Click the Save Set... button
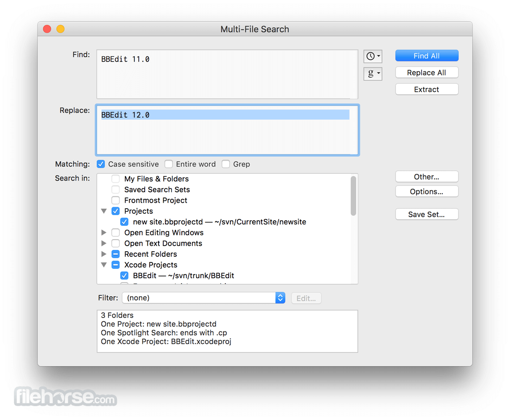Image resolution: width=510 pixels, height=420 pixels. tap(427, 214)
